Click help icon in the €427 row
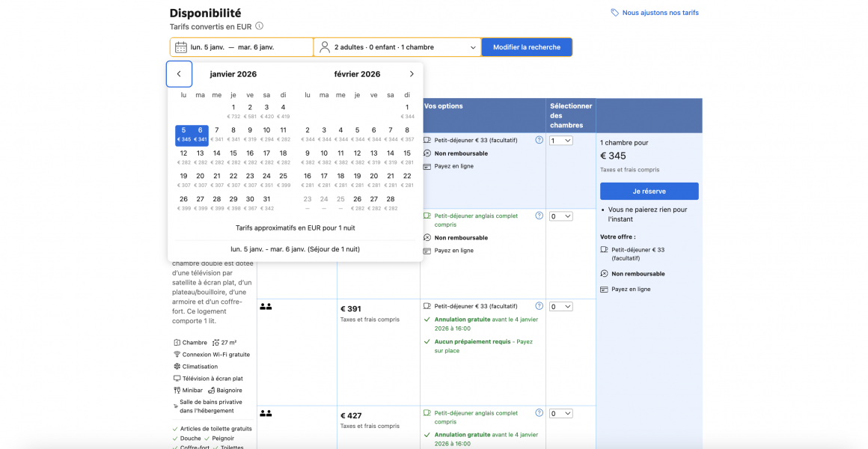This screenshot has height=449, width=868. (539, 413)
